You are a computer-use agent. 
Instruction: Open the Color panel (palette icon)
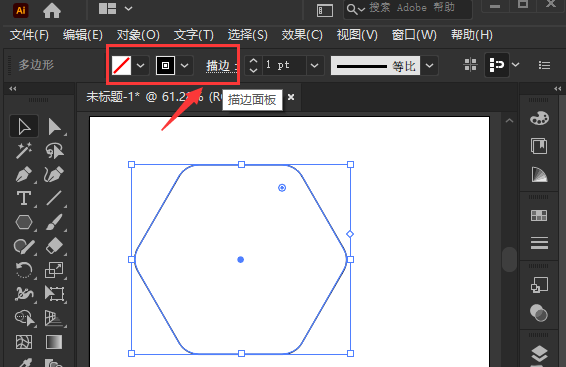539,118
